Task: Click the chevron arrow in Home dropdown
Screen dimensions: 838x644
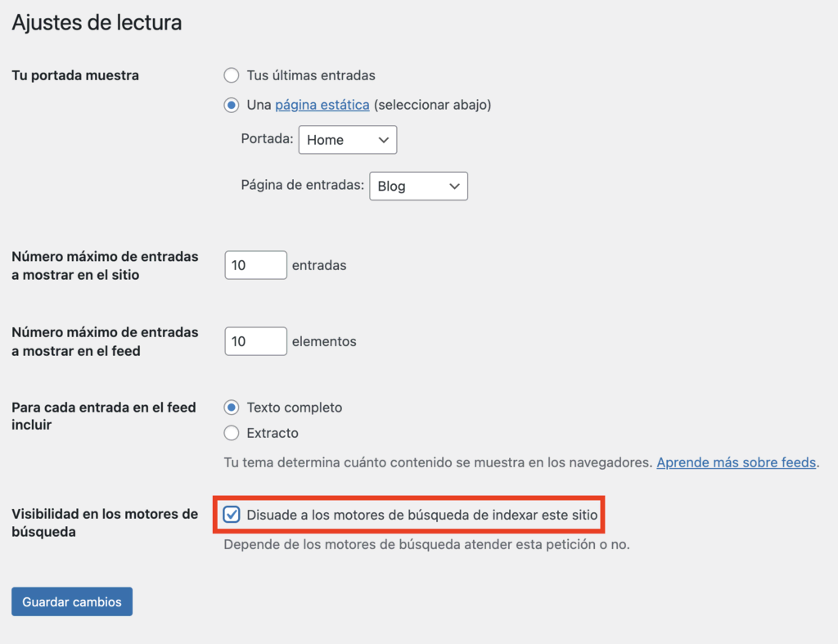Action: 384,140
